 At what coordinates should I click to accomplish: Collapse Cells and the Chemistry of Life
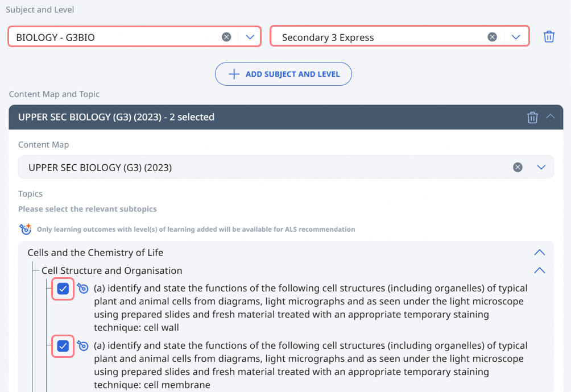click(539, 252)
